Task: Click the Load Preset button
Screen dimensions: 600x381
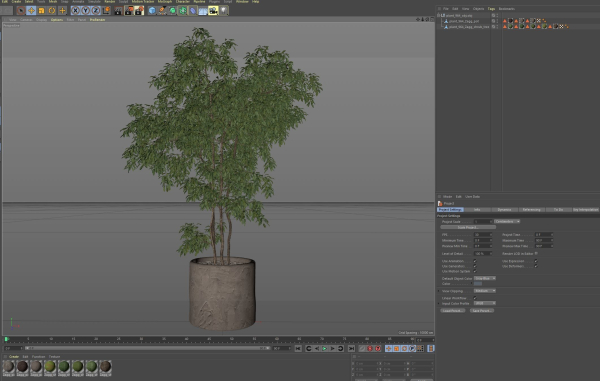Action: pos(453,311)
